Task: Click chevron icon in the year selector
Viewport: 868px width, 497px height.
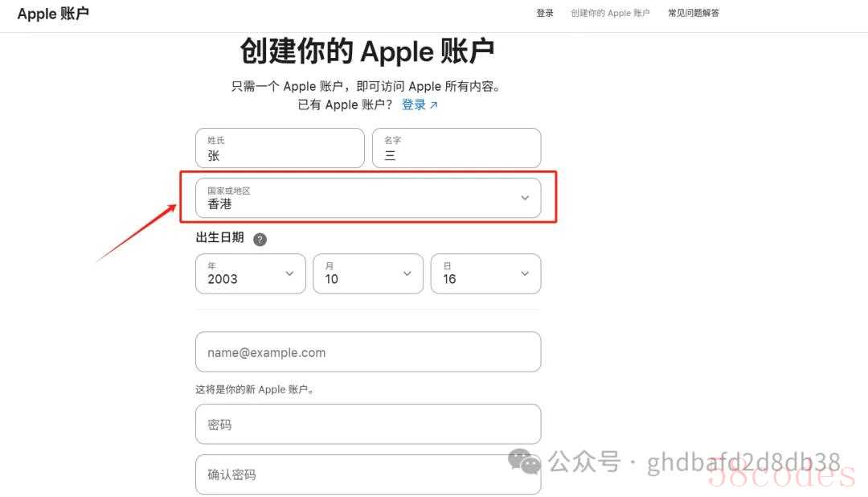Action: [289, 273]
